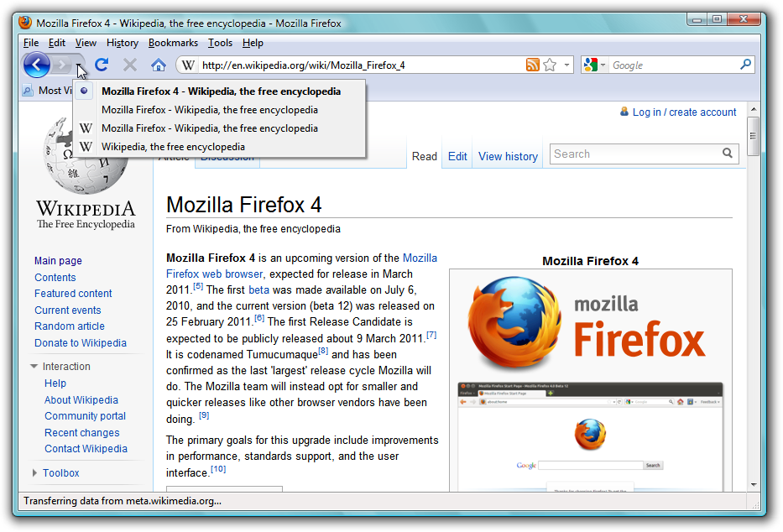Open the address bar URL history dropdown
Viewport: 783px width, 532px height.
tap(566, 65)
